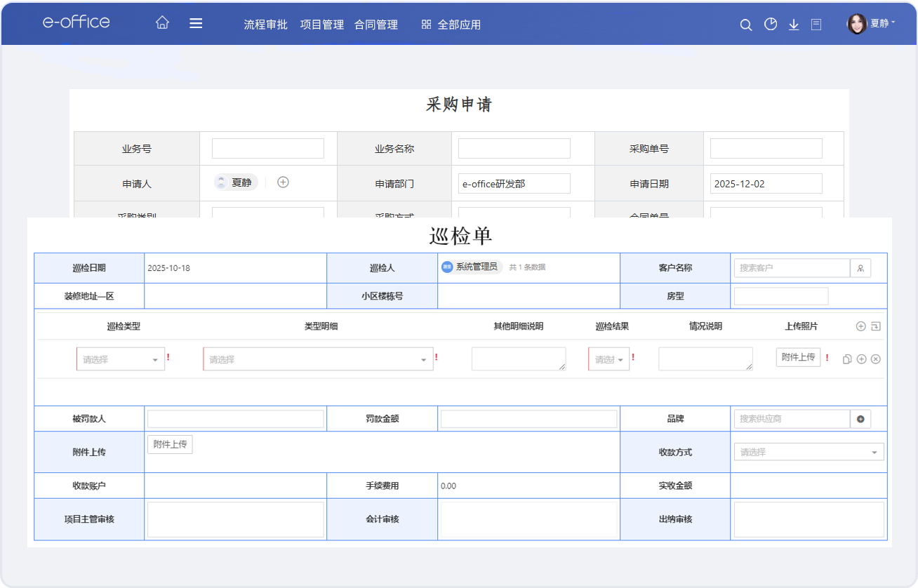Viewport: 918px width, 588px height.
Task: Click the customer picker icon beside 搜索客户
Action: [x=860, y=268]
